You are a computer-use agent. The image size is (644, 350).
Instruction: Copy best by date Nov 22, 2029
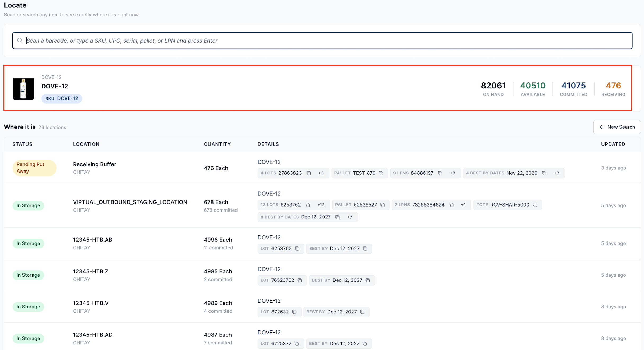(544, 173)
